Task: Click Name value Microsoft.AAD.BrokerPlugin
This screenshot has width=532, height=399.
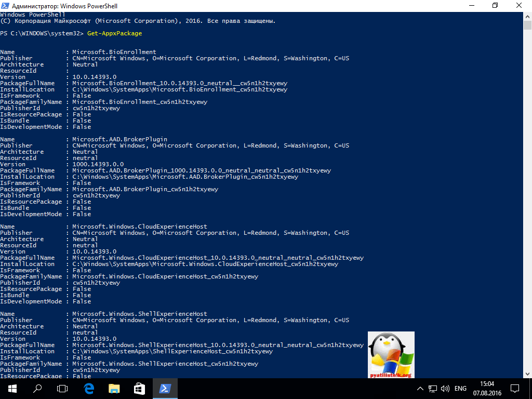Action: point(120,139)
